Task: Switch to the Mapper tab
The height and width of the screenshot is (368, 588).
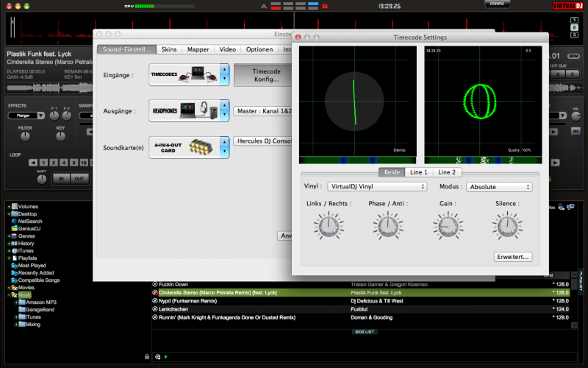Action: pyautogui.click(x=198, y=49)
